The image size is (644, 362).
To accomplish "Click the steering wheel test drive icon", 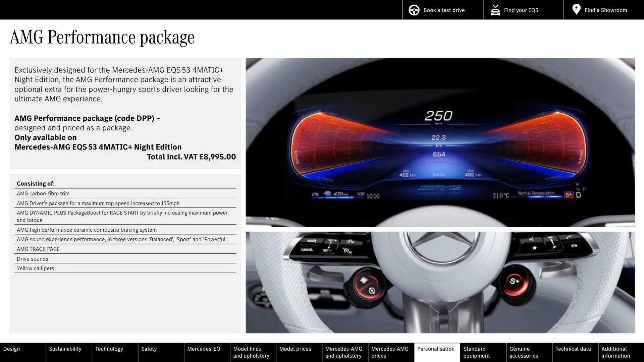I will pyautogui.click(x=414, y=10).
